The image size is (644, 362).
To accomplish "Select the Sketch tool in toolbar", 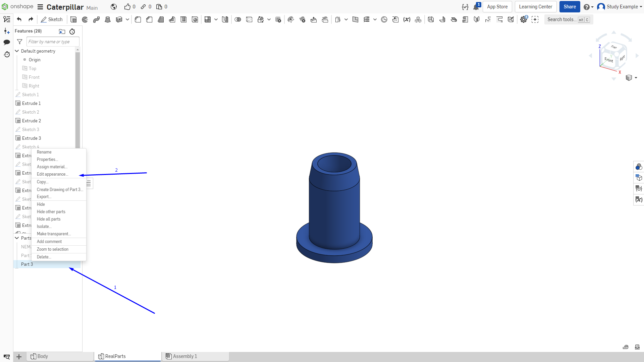I will (52, 19).
